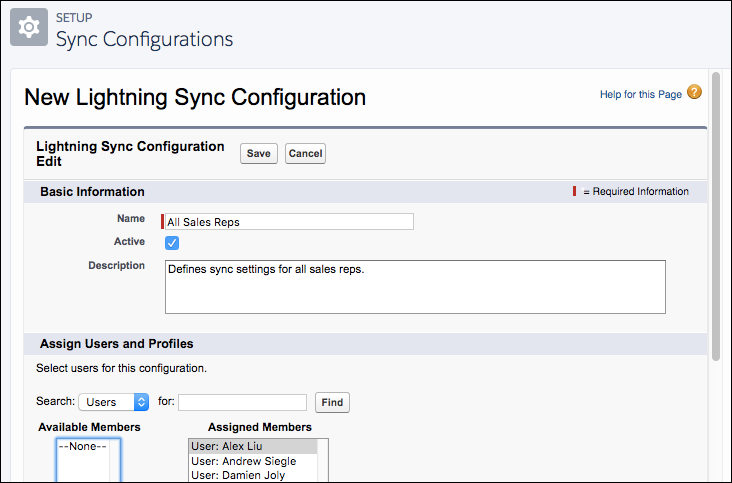Viewport: 732px width, 483px height.
Task: Open Help for this Page link
Action: pos(640,94)
